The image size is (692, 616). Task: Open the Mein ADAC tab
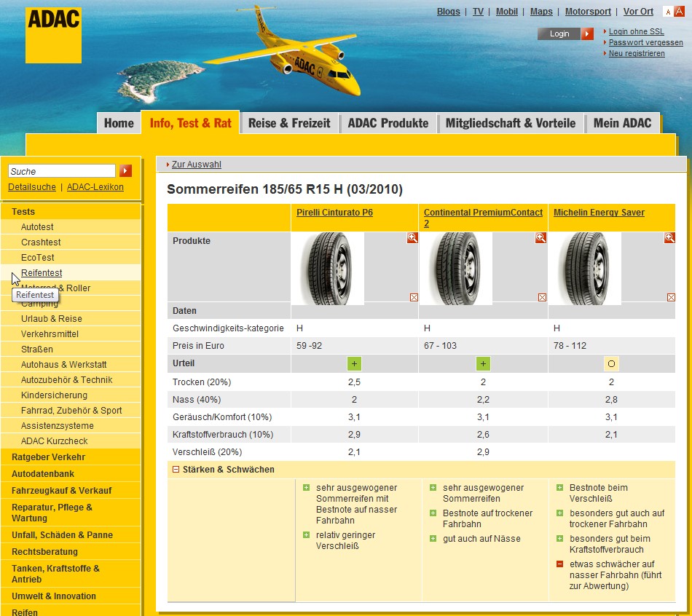point(622,123)
